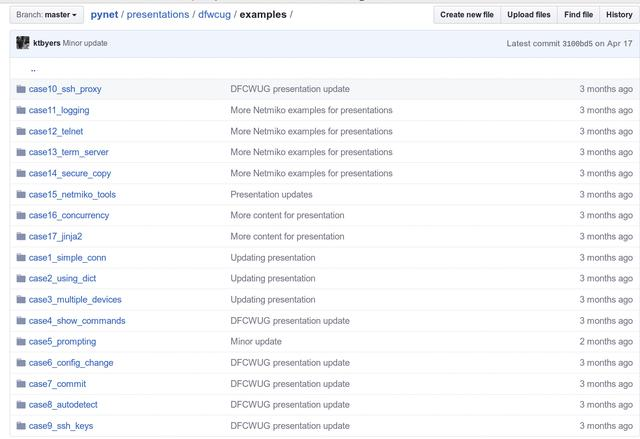Image resolution: width=640 pixels, height=439 pixels.
Task: Click folder icon for case12_telnet
Action: coord(21,131)
